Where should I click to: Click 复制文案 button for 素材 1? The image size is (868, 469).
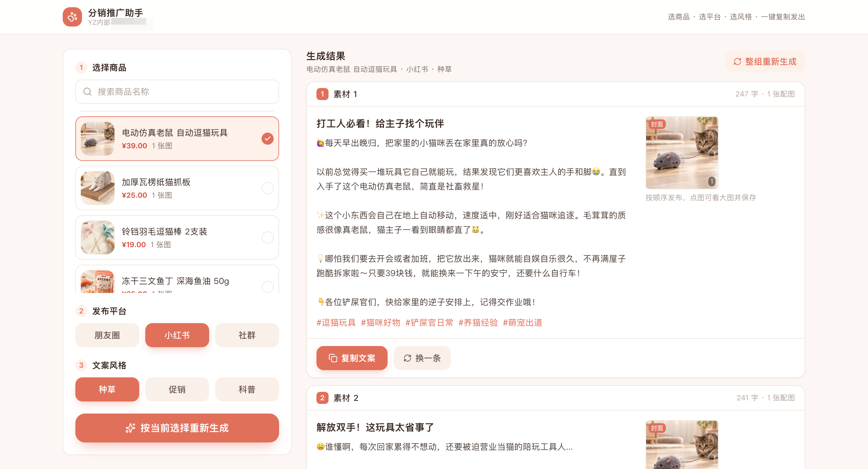tap(352, 358)
